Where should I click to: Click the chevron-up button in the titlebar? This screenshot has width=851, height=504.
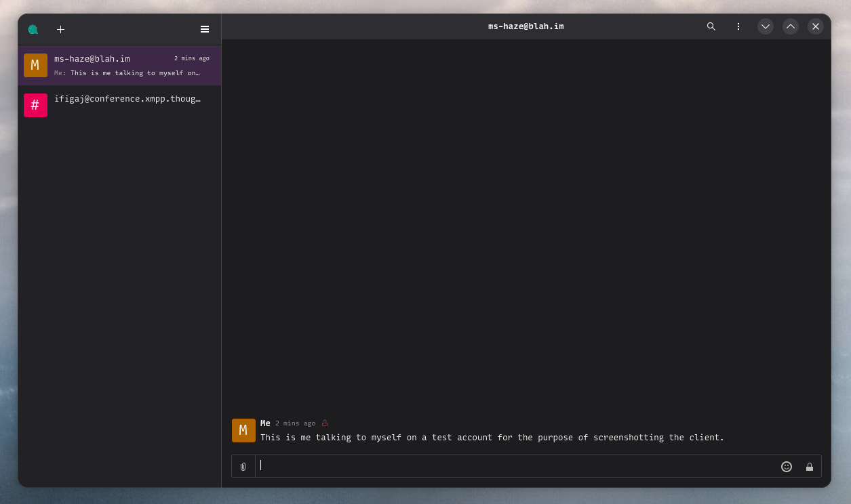(x=790, y=26)
